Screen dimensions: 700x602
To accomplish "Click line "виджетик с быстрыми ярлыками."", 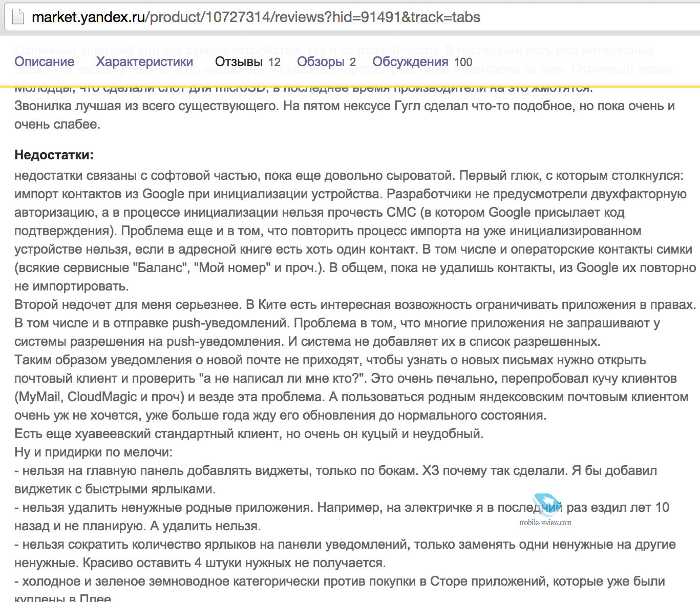I will pyautogui.click(x=115, y=489).
